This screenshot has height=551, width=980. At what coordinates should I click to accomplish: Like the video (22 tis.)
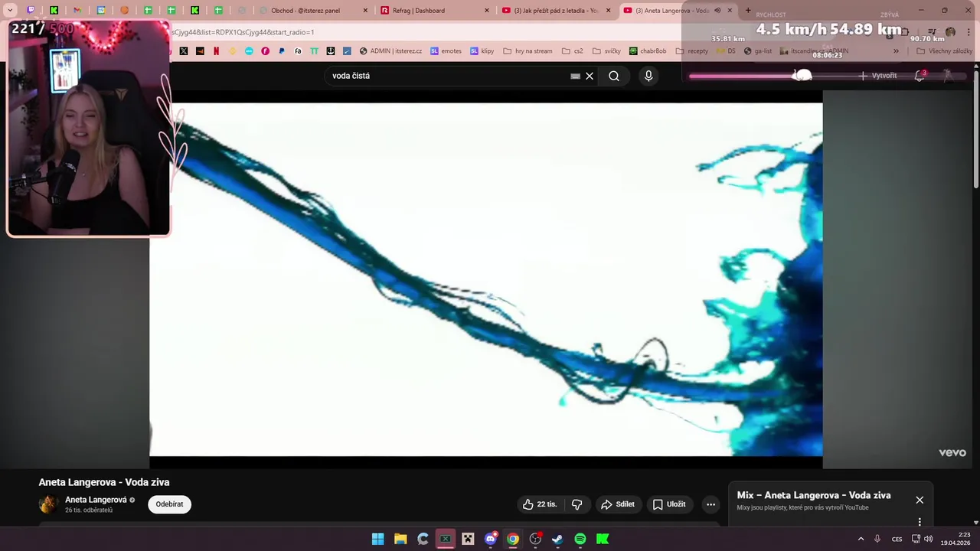pos(540,504)
